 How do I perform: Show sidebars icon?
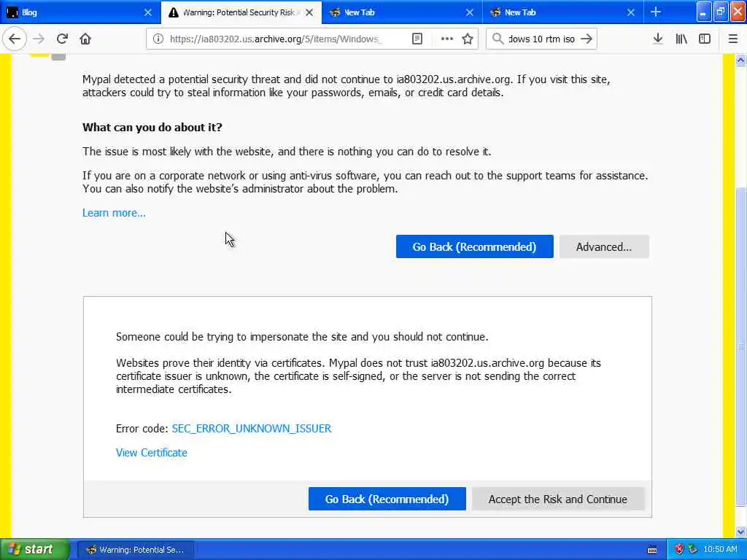(x=705, y=39)
